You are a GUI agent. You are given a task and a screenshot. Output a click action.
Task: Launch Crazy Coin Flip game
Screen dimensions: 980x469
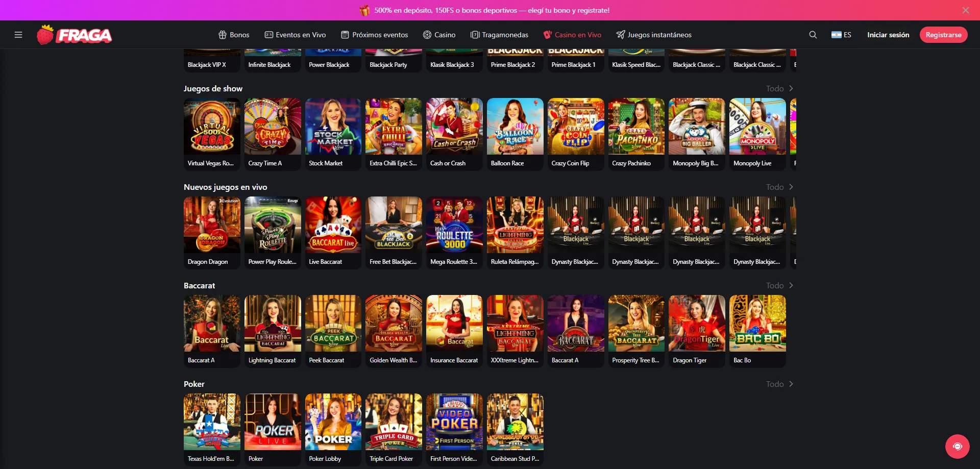(576, 134)
